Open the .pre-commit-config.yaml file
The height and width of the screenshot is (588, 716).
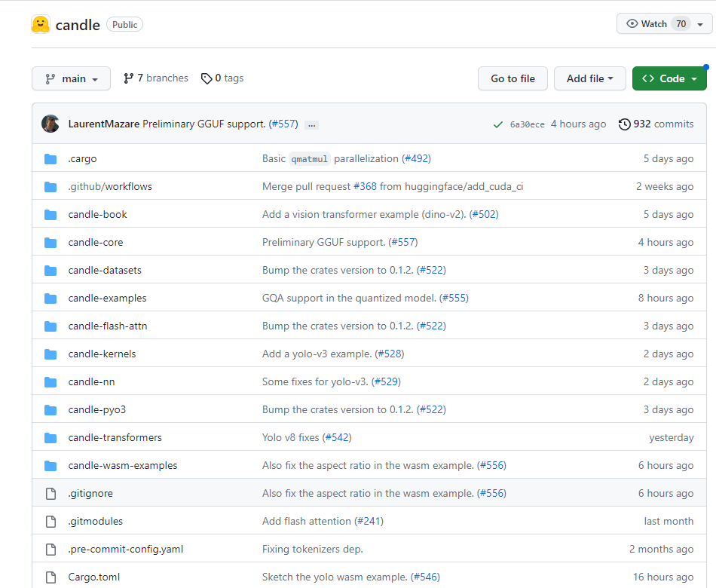(x=126, y=549)
